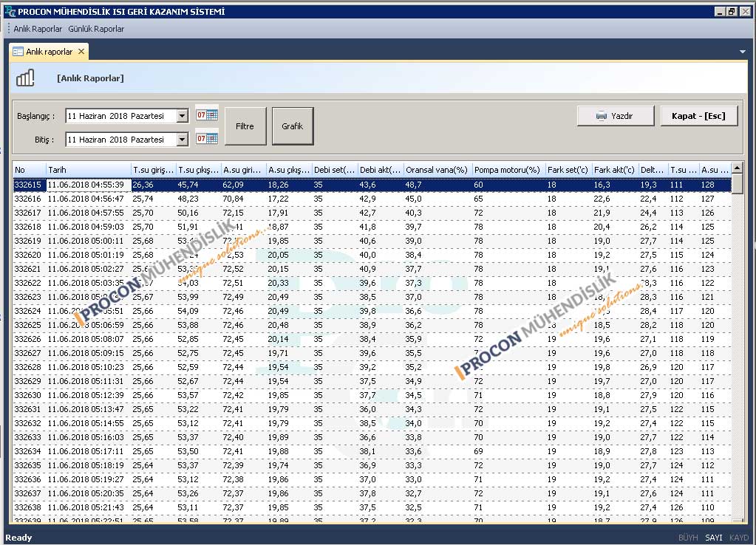Click the table scrollbar up arrow
This screenshot has width=756, height=545.
click(737, 168)
